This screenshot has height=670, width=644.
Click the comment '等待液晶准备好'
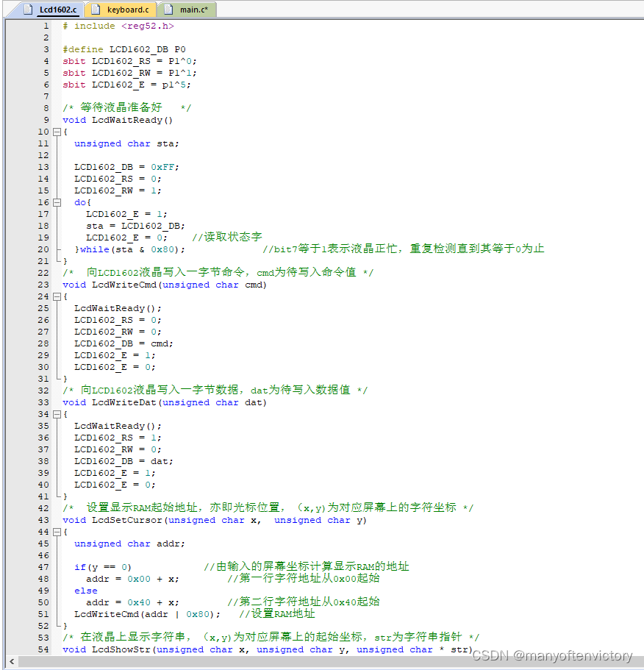coord(121,107)
